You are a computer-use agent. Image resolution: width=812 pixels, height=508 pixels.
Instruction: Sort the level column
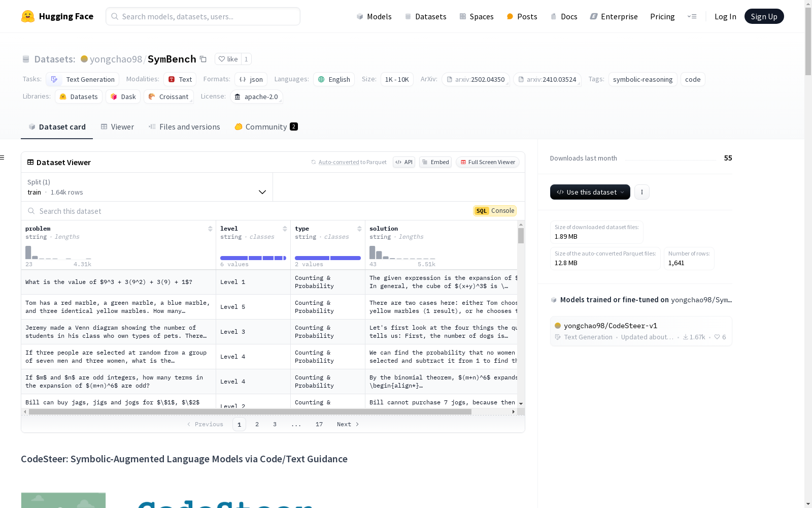coord(285,229)
